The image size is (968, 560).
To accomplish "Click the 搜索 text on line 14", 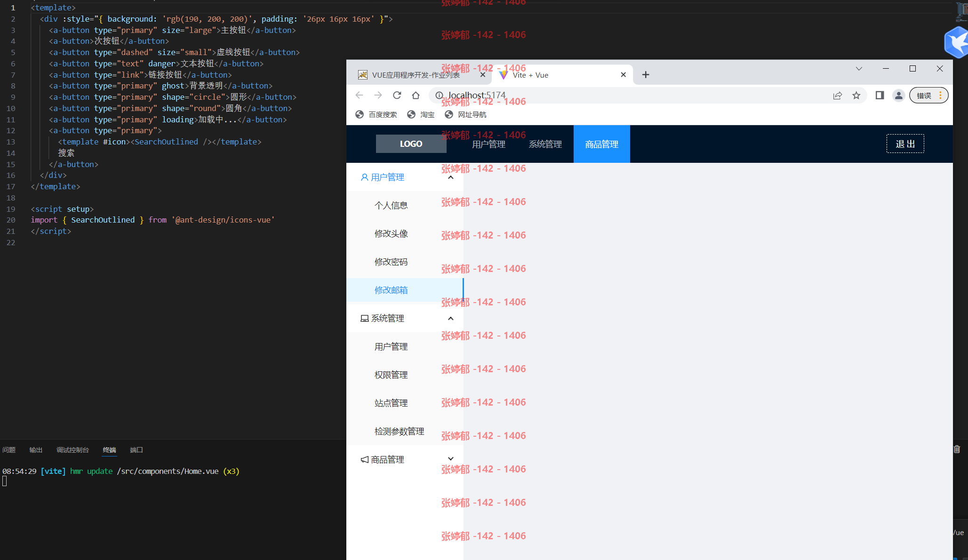I will [x=66, y=153].
